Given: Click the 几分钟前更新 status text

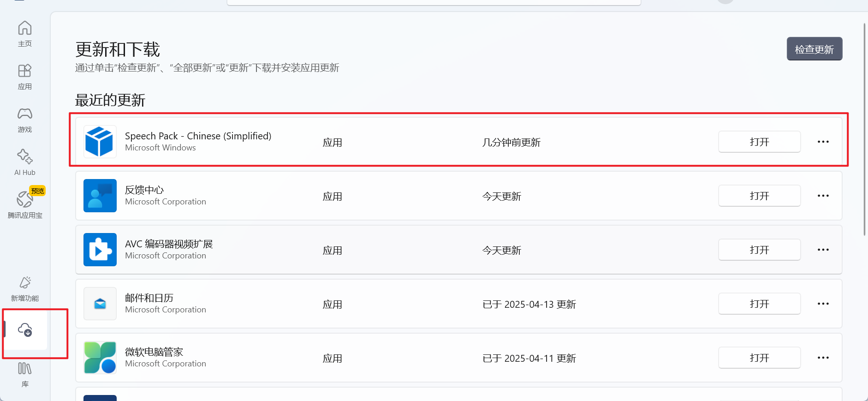Looking at the screenshot, I should pos(511,142).
